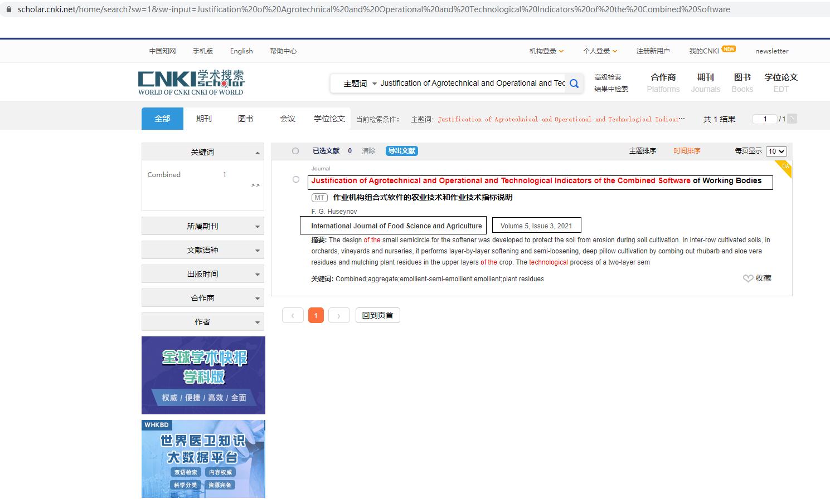Select the result's radio checkbox
The image size is (830, 504).
296,179
